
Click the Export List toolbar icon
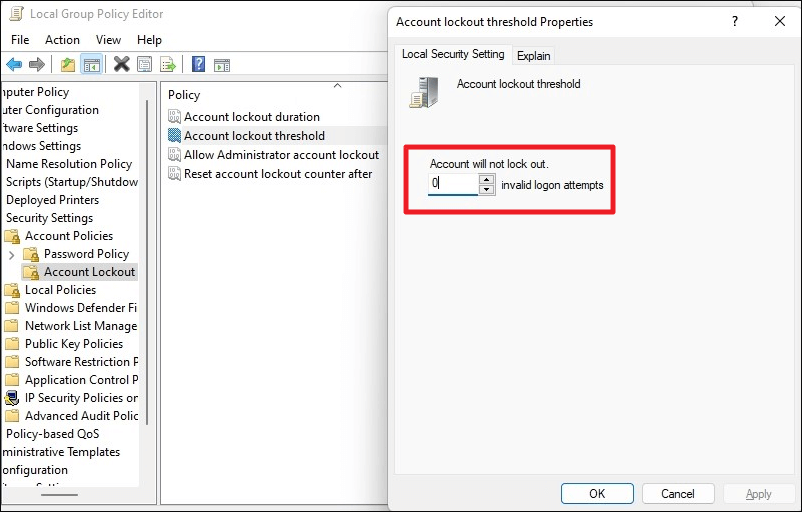[168, 65]
